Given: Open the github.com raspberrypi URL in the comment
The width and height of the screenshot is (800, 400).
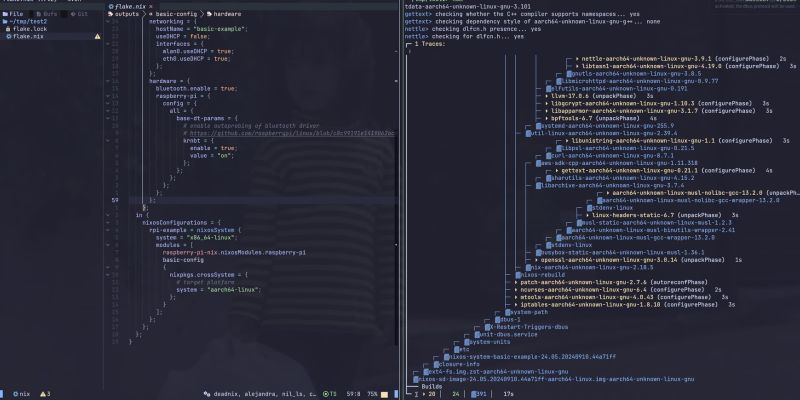Looking at the screenshot, I should pyautogui.click(x=292, y=133).
